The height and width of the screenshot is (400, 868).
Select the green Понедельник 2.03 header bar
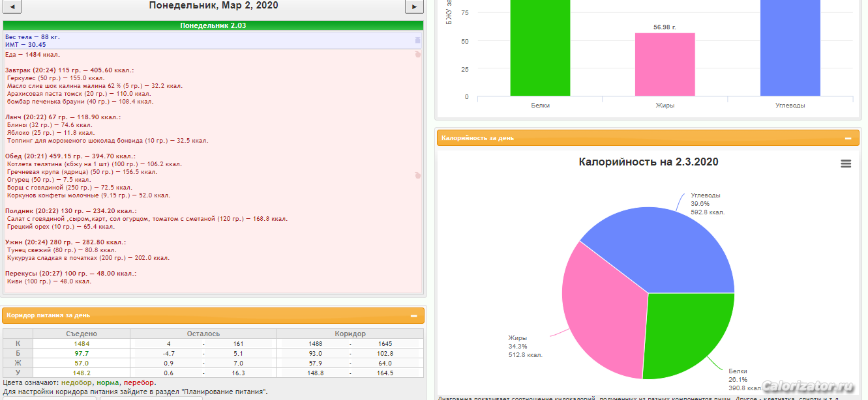(213, 25)
